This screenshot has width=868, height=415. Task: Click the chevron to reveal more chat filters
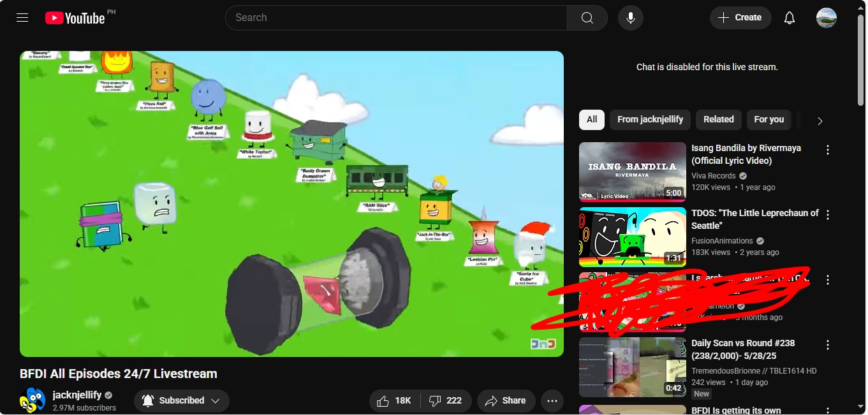click(x=820, y=120)
